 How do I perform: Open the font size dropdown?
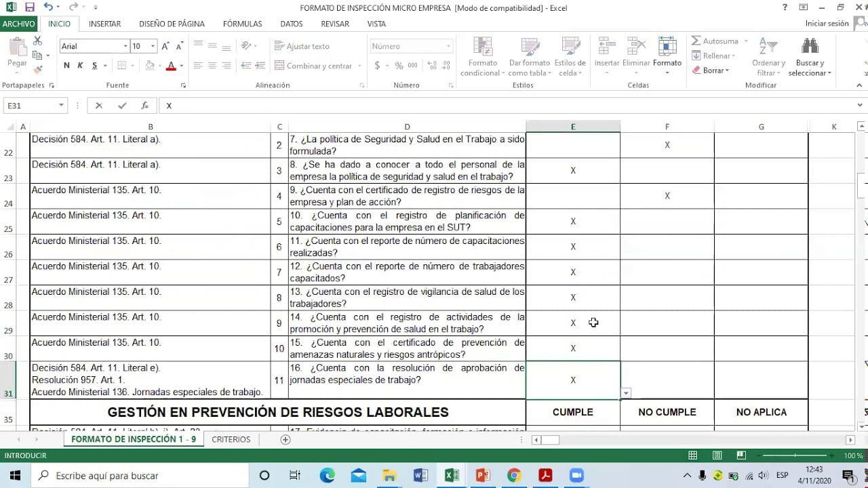[153, 46]
